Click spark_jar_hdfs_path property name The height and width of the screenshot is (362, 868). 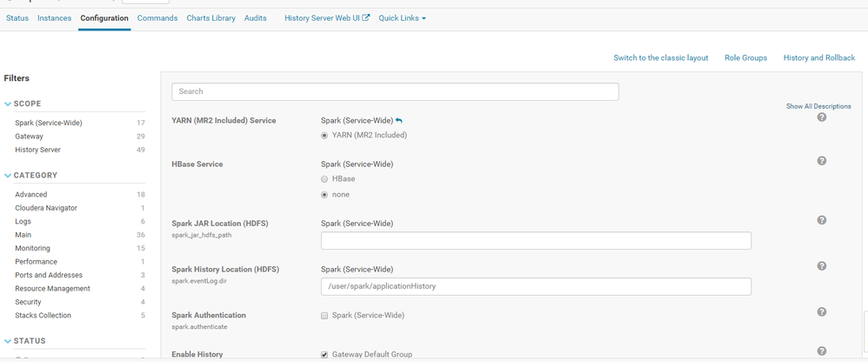click(x=200, y=235)
